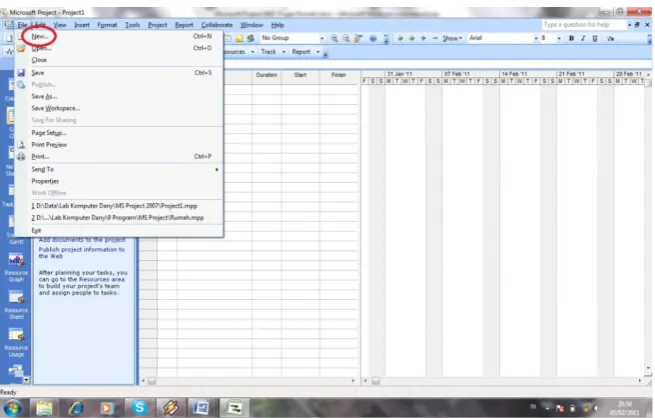Click the Hide Subtasks minus icon
The height and width of the screenshot is (418, 655).
pyautogui.click(x=435, y=38)
